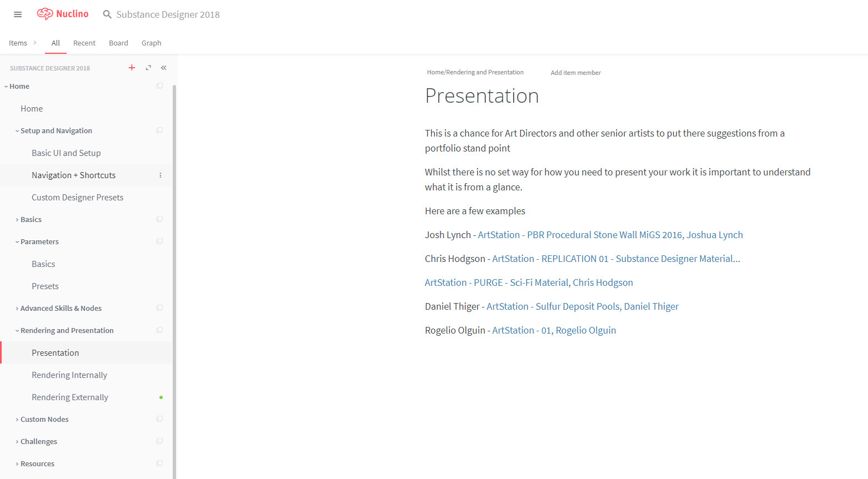868x479 pixels.
Task: Collapse the Rendering and Presentation section
Action: [17, 331]
